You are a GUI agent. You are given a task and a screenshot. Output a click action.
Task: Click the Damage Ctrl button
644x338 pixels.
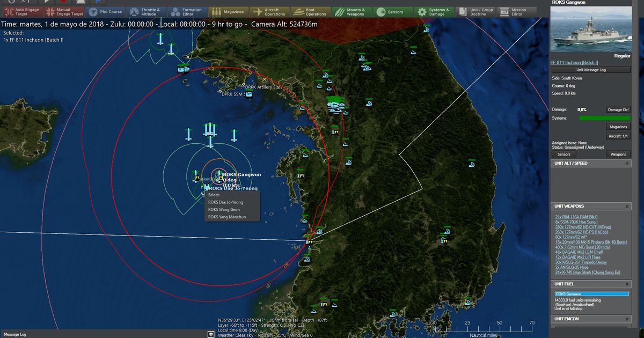618,109
